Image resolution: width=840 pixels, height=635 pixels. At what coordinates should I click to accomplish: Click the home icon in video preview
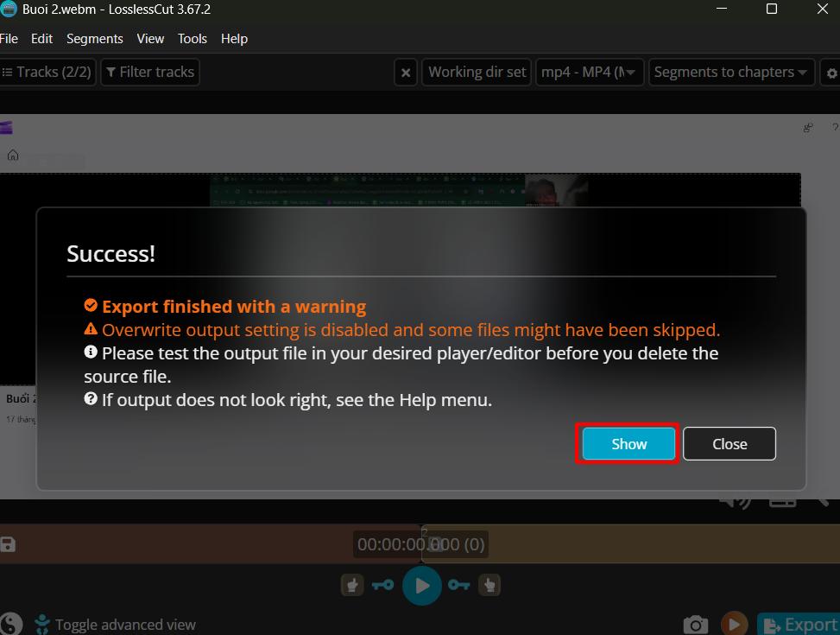pos(13,156)
